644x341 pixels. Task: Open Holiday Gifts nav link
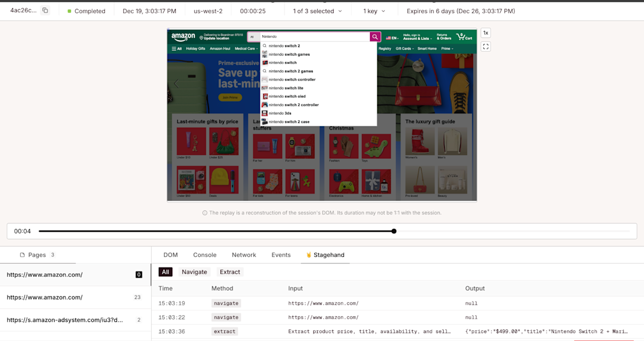coord(195,49)
